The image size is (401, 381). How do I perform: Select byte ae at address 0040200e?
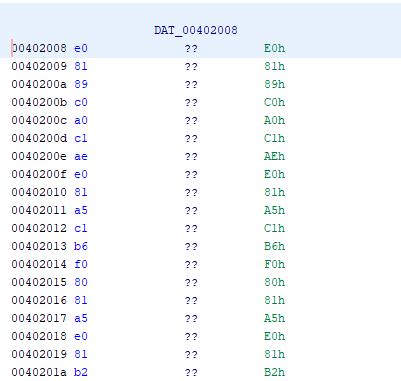click(x=81, y=156)
